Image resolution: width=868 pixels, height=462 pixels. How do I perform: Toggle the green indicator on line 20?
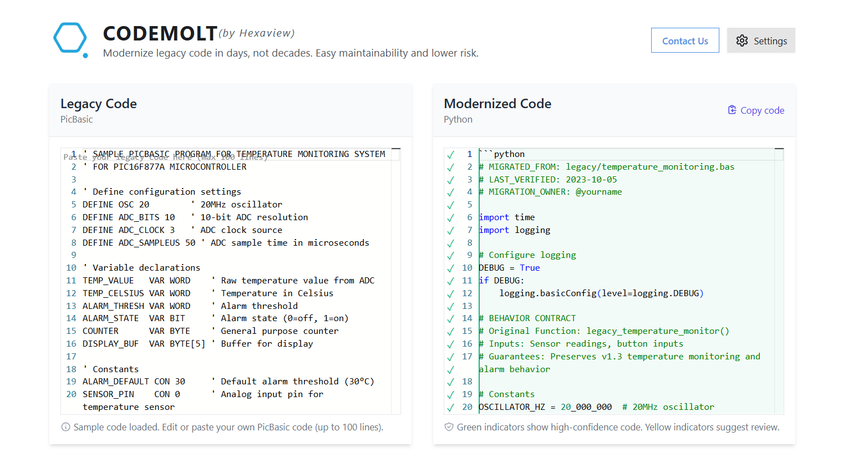pyautogui.click(x=450, y=407)
